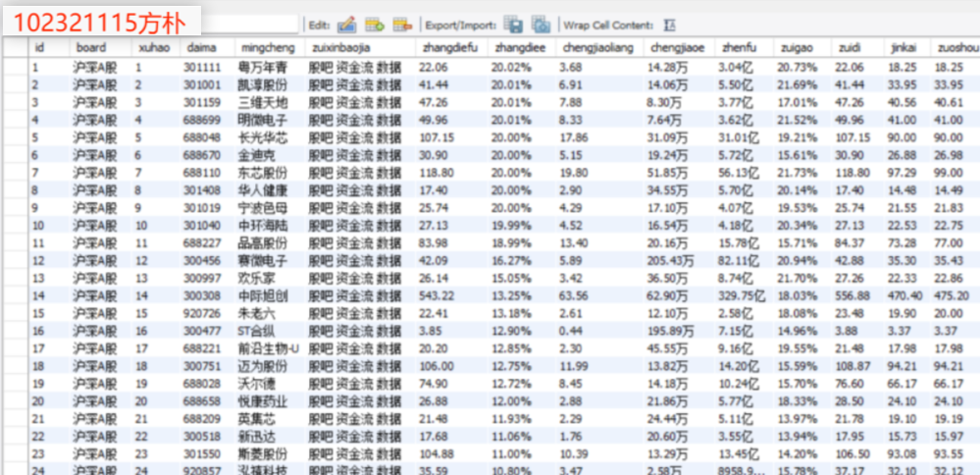Sort by the id column header
The width and height of the screenshot is (980, 475).
(49, 47)
